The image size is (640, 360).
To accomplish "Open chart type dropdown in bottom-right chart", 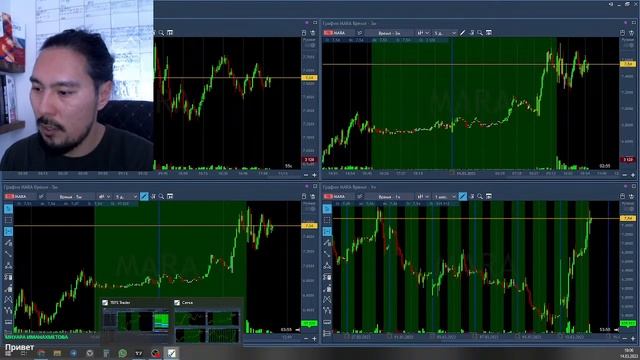I will (x=423, y=196).
